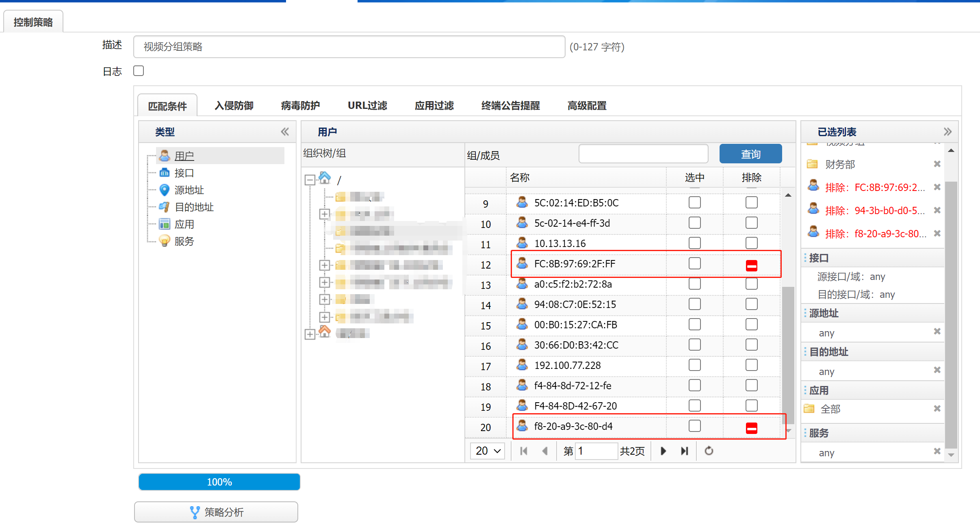The image size is (980, 529).
Task: Open the page size dropdown showing 20
Action: pyautogui.click(x=488, y=451)
